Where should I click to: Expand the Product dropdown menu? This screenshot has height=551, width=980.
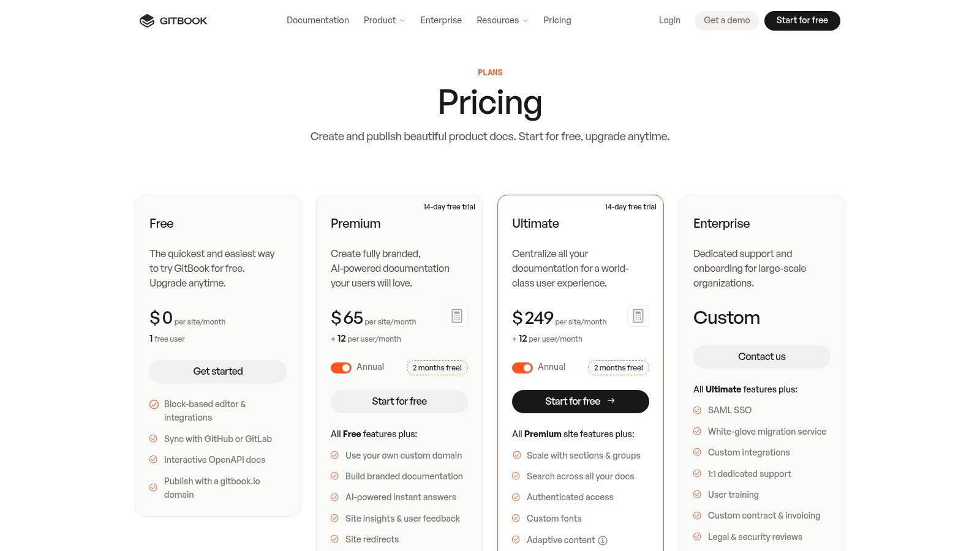[x=384, y=20]
